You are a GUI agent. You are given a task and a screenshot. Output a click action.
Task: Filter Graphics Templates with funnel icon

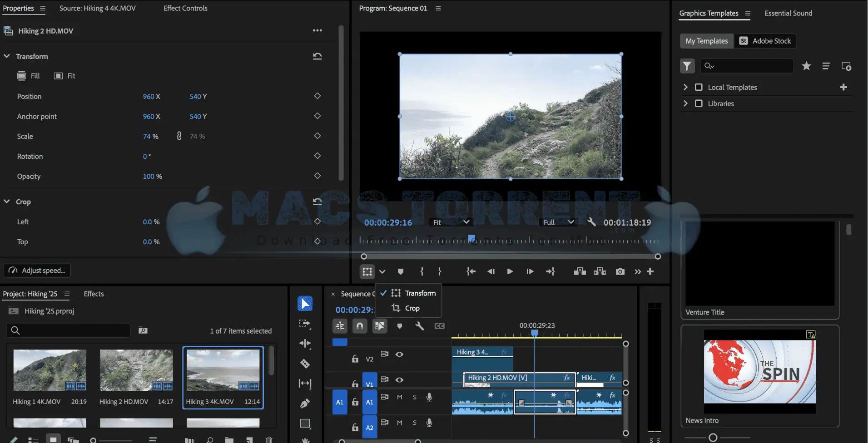[x=687, y=66]
